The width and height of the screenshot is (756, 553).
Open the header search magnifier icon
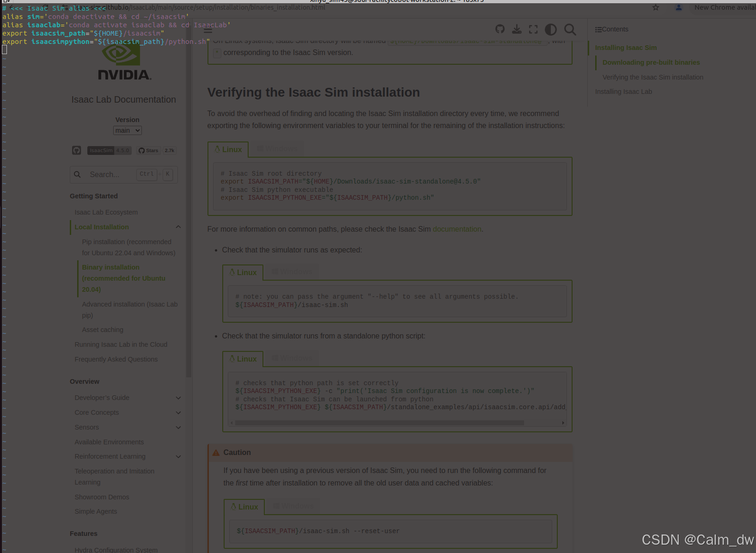pos(570,30)
